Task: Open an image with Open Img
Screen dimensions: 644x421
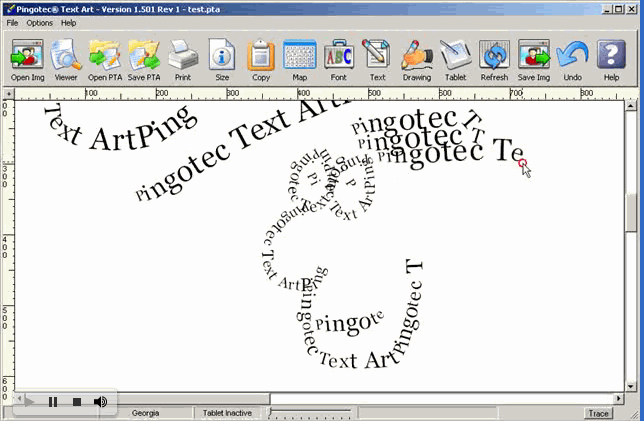Action: click(28, 60)
